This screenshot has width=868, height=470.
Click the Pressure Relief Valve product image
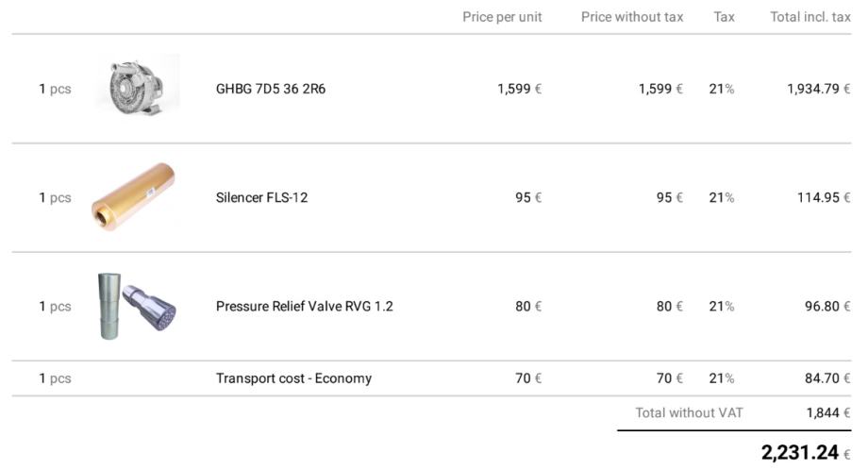click(136, 306)
